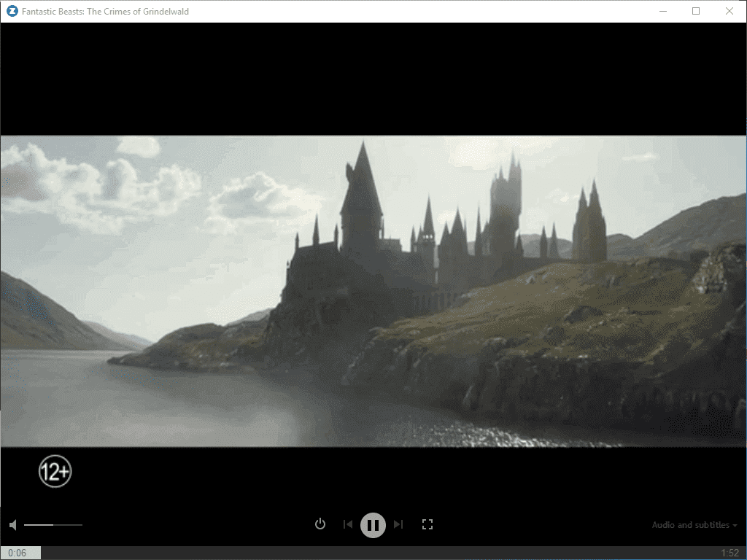Click the app logo in title bar

[x=12, y=11]
